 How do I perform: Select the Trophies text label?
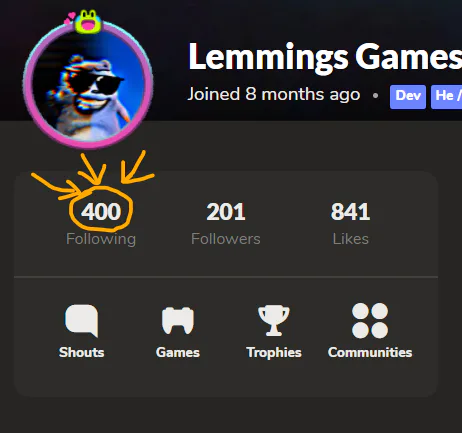274,352
